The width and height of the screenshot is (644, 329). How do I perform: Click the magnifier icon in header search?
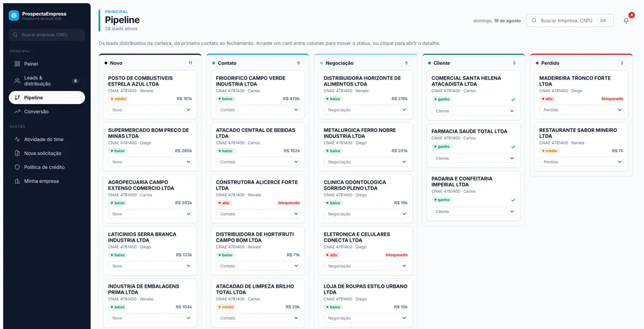[x=534, y=20]
